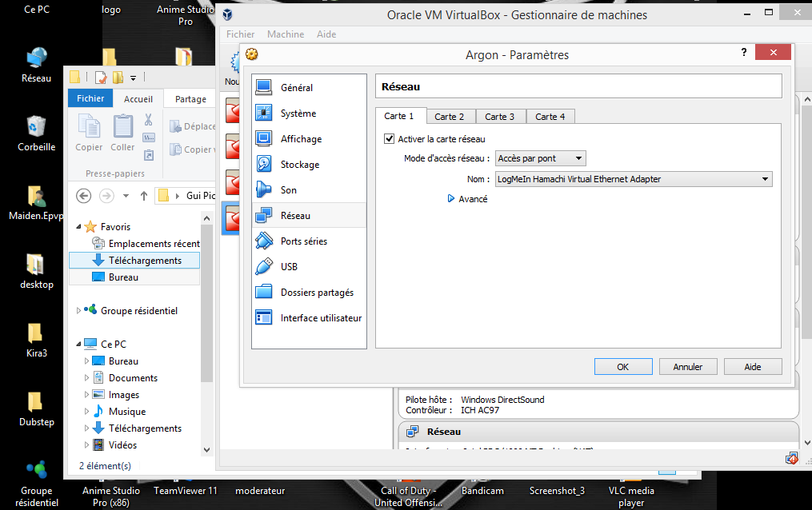Collapse the Favoris tree in Explorer
The height and width of the screenshot is (510, 812).
78,226
